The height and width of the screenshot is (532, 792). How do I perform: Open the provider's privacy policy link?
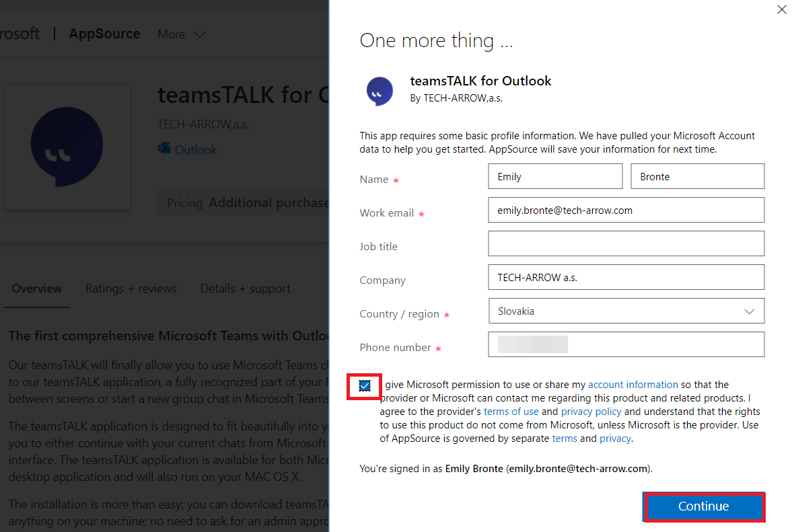(x=591, y=412)
